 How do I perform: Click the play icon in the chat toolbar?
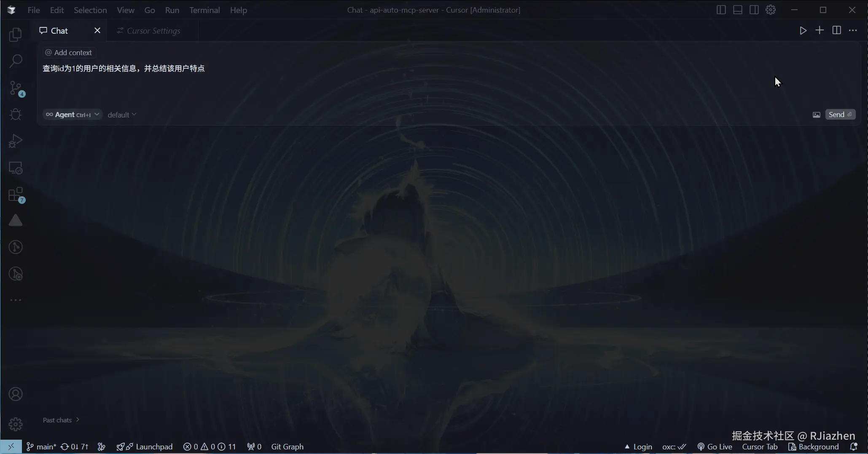[803, 30]
